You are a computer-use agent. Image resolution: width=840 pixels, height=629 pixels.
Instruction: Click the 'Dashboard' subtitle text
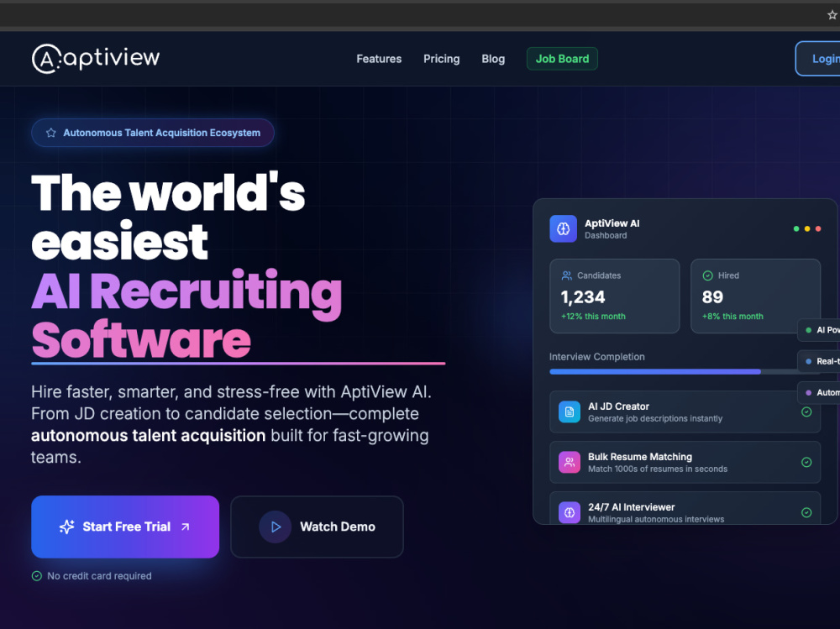pos(606,235)
